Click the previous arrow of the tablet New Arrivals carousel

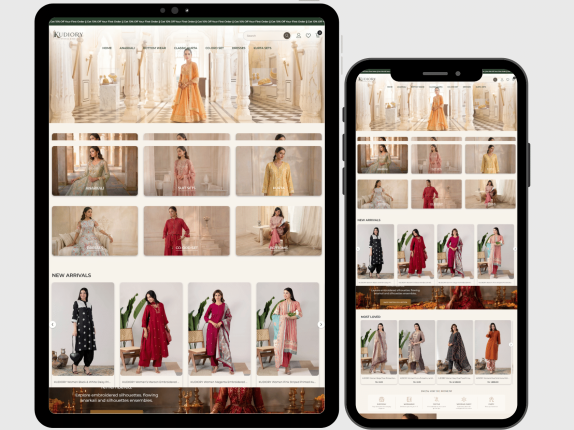pyautogui.click(x=53, y=324)
